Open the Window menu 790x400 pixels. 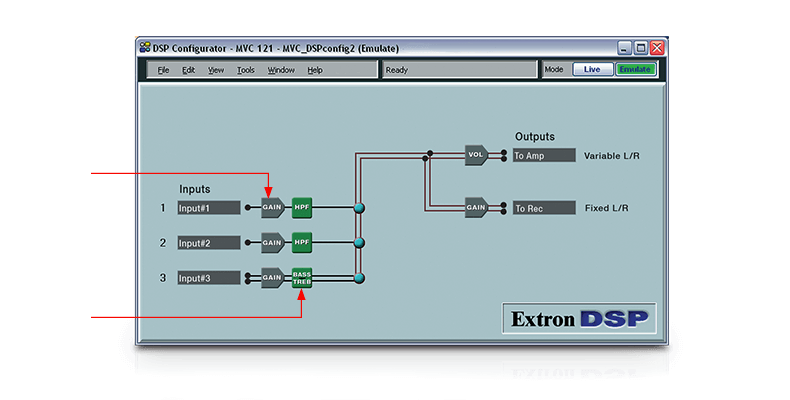coord(281,70)
